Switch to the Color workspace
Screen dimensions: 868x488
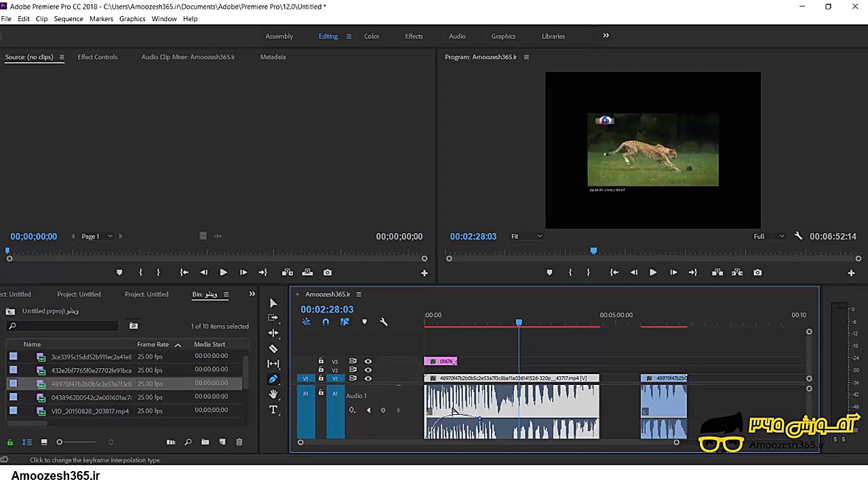click(372, 37)
